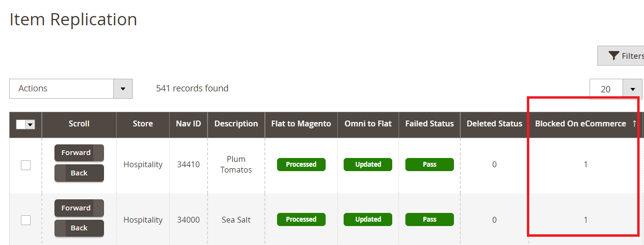Tick the checkbox for Sea Salt row

[26, 220]
